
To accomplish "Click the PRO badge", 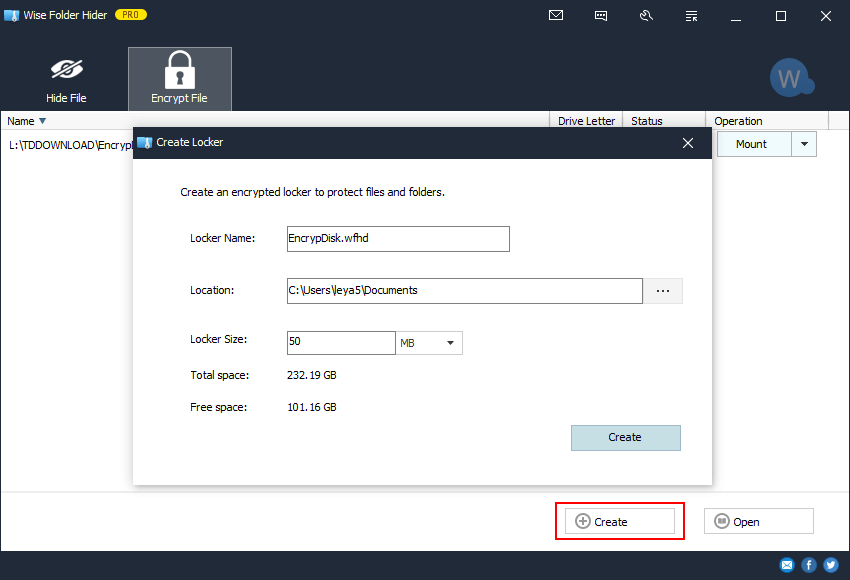I will tap(131, 15).
